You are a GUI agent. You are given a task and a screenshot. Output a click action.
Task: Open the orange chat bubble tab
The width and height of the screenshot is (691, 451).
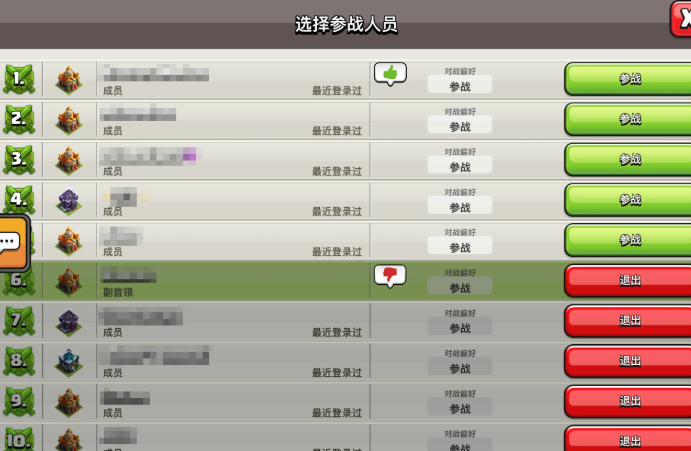point(13,242)
